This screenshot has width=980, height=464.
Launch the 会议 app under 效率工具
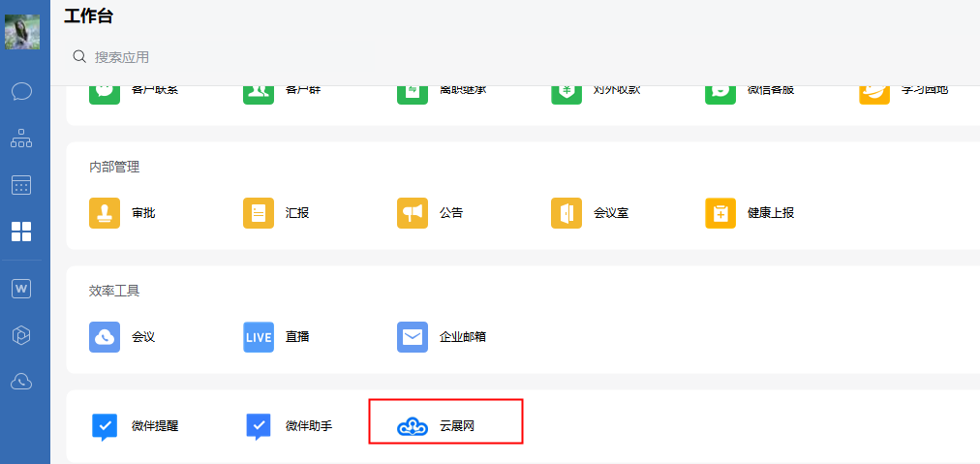(122, 337)
